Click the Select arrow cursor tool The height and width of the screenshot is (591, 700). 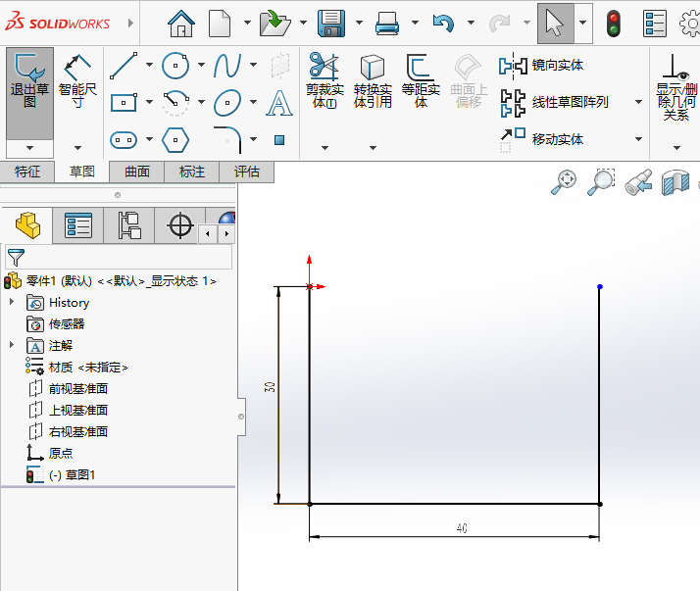coord(555,24)
